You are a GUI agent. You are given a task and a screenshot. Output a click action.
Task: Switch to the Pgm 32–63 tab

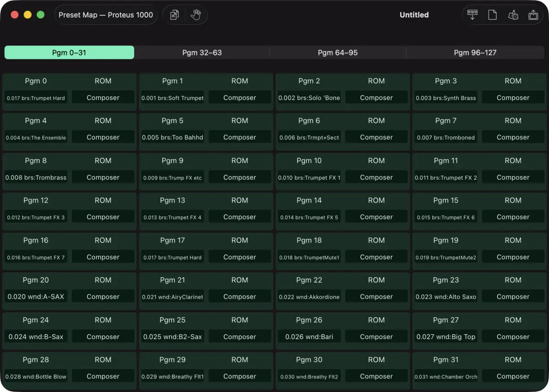click(202, 53)
